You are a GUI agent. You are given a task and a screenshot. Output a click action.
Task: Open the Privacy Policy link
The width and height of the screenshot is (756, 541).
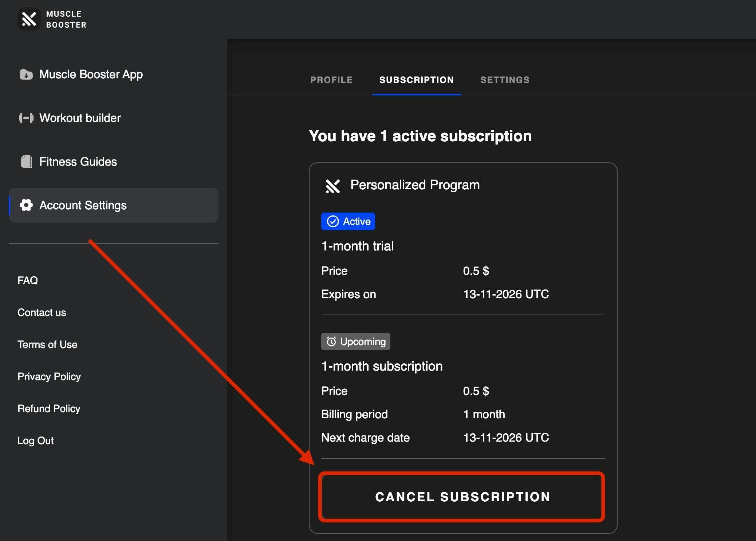(49, 376)
